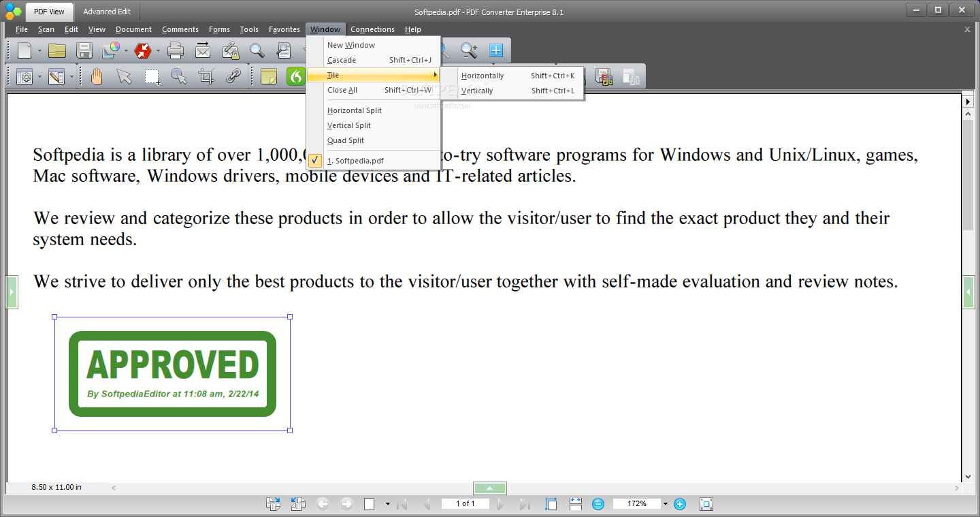Open dropdown arrow next to New document icon
The height and width of the screenshot is (517, 980).
coord(39,50)
